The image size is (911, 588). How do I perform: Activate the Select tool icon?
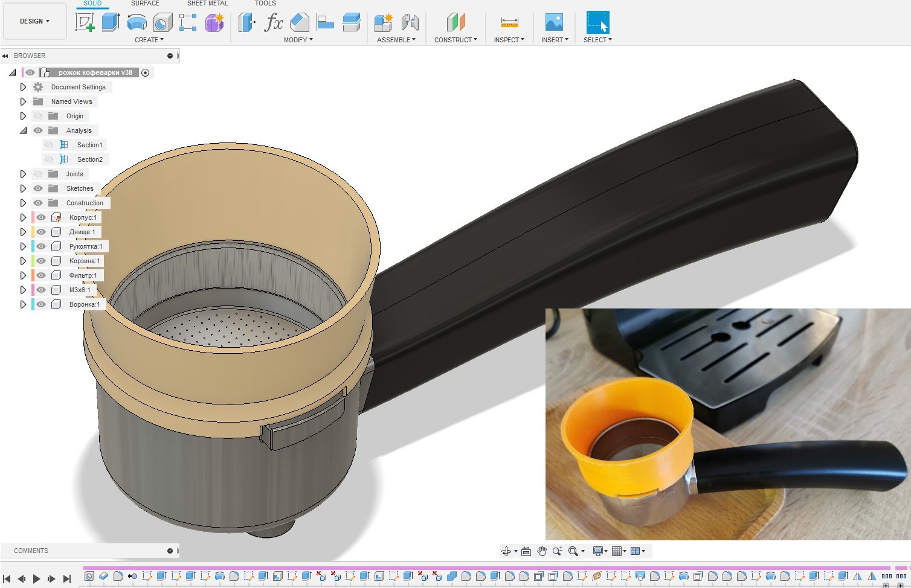598,22
